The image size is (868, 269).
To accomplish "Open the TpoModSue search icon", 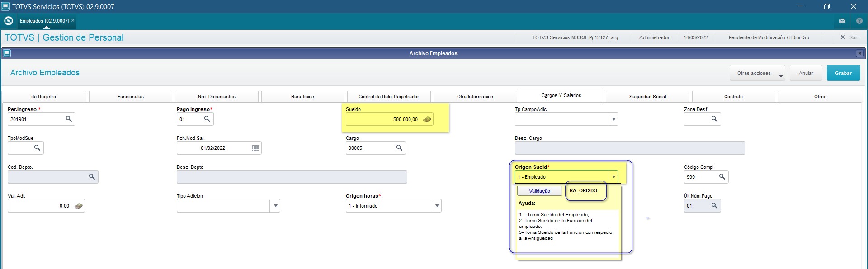I will click(37, 148).
